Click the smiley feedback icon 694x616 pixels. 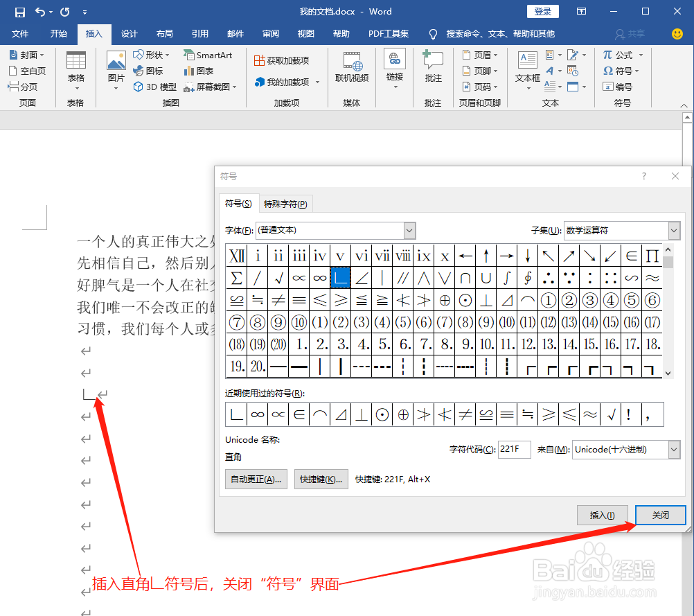coord(677,34)
